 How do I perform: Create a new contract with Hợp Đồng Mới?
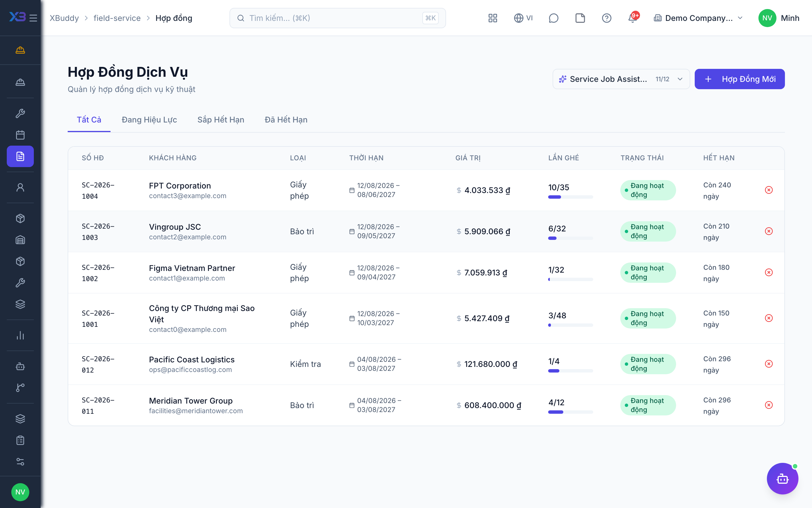click(x=740, y=79)
